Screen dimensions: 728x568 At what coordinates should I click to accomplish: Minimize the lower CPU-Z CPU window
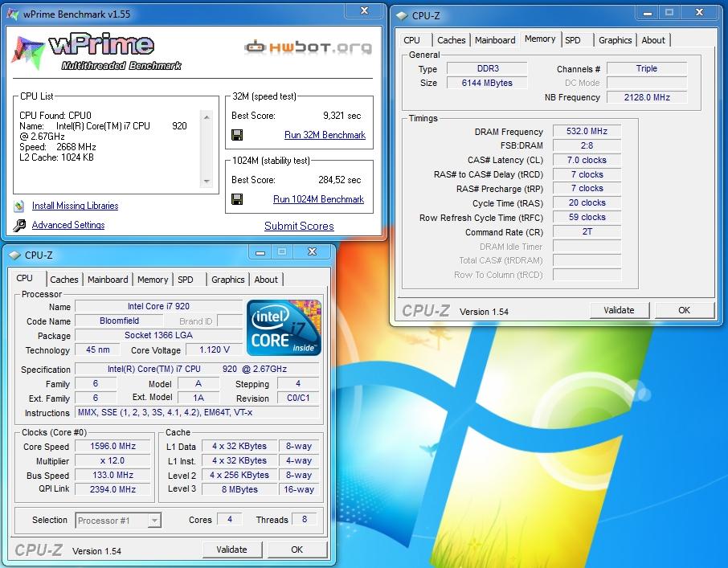pos(260,252)
